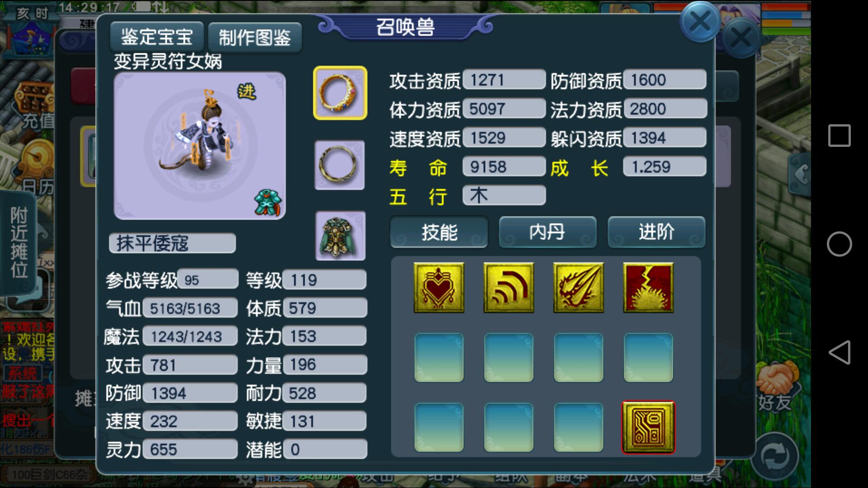868x488 pixels.
Task: Tap the 变异灵符女娲 pet portrait
Action: coord(199,145)
